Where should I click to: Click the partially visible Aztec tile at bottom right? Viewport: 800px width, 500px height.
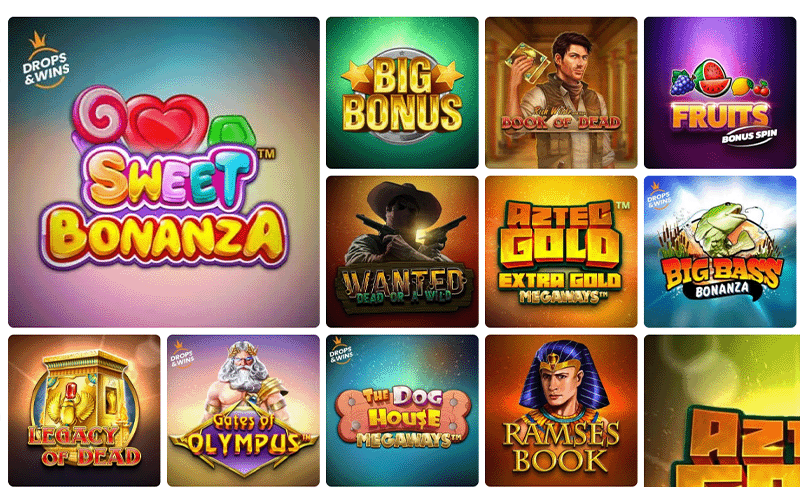coord(722,411)
